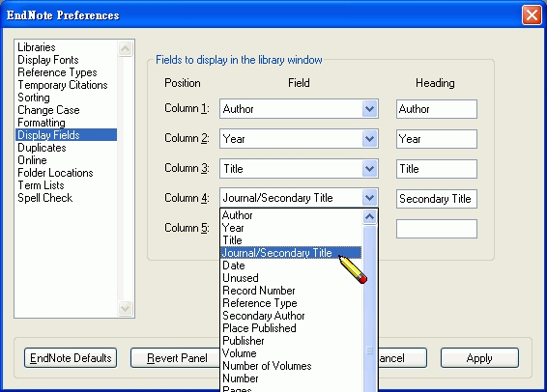The height and width of the screenshot is (392, 547).
Task: Select Display Fonts in the preferences list
Action: (x=66, y=60)
